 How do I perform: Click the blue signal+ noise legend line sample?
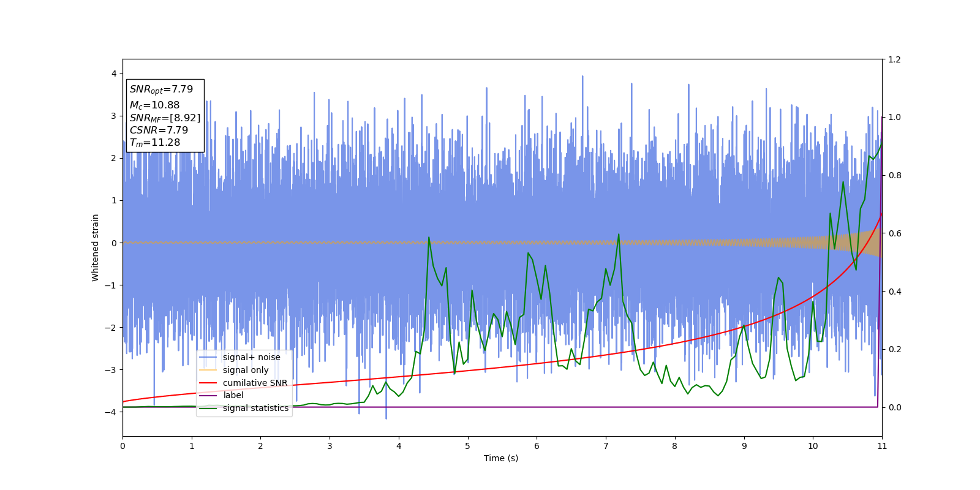coord(208,357)
